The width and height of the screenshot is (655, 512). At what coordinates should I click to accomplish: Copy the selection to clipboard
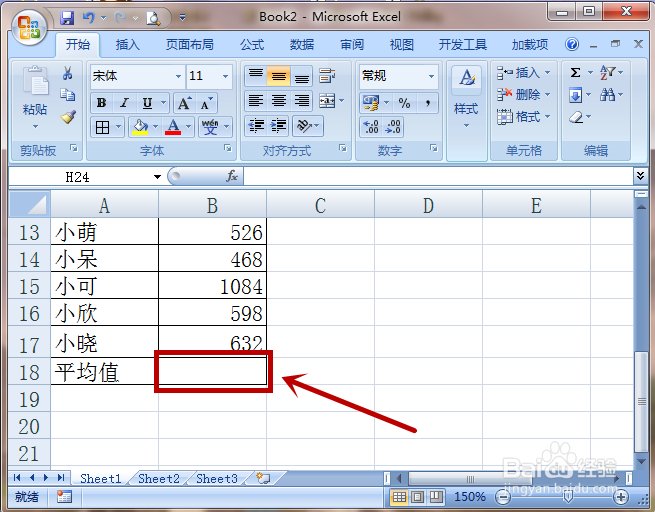pyautogui.click(x=67, y=95)
